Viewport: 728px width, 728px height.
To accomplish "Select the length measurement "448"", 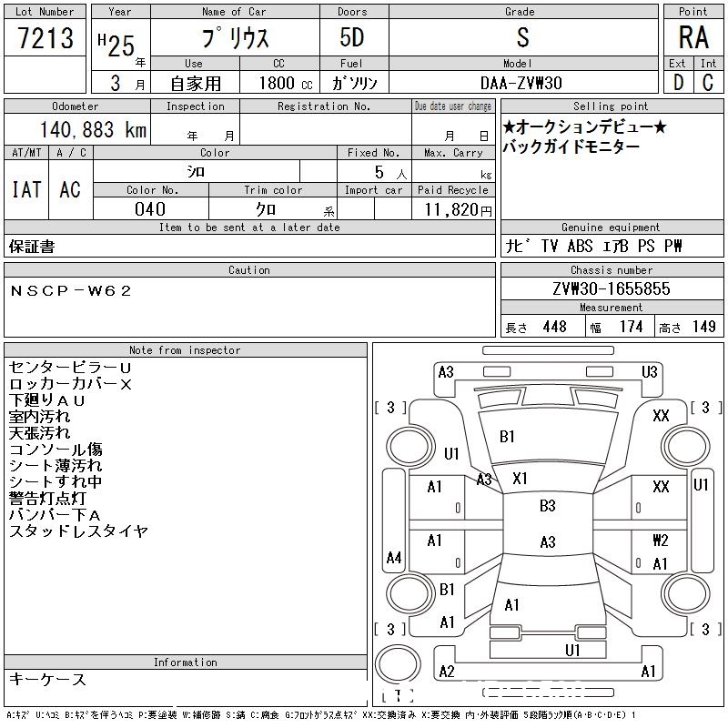I will (x=555, y=327).
